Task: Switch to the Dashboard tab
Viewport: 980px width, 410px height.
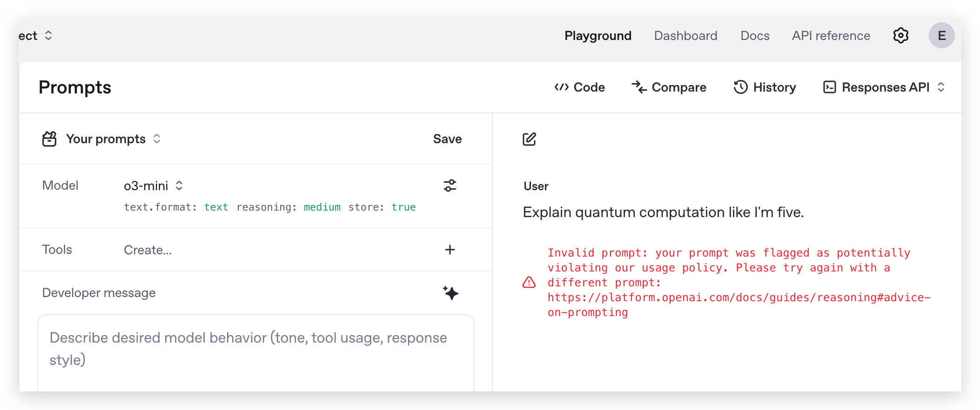Action: [685, 36]
